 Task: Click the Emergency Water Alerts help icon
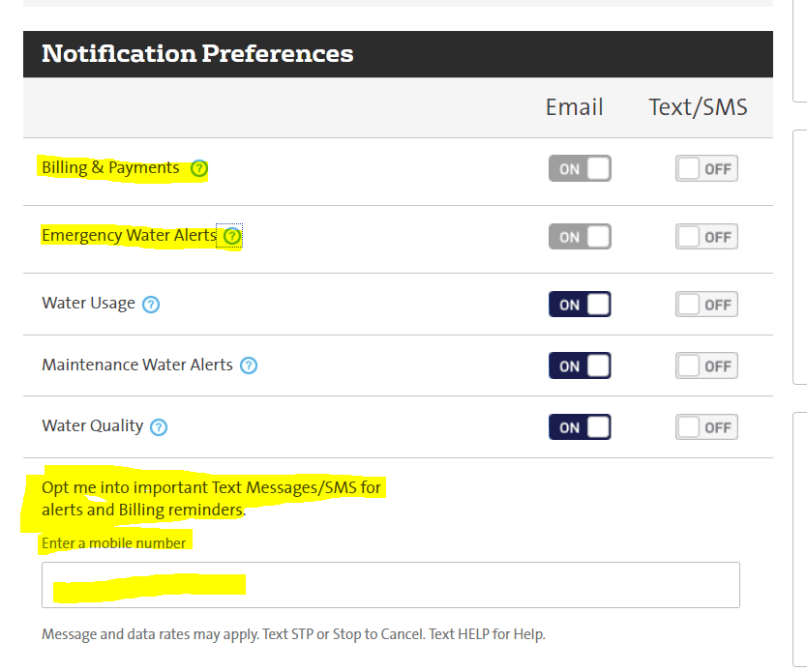tap(230, 235)
